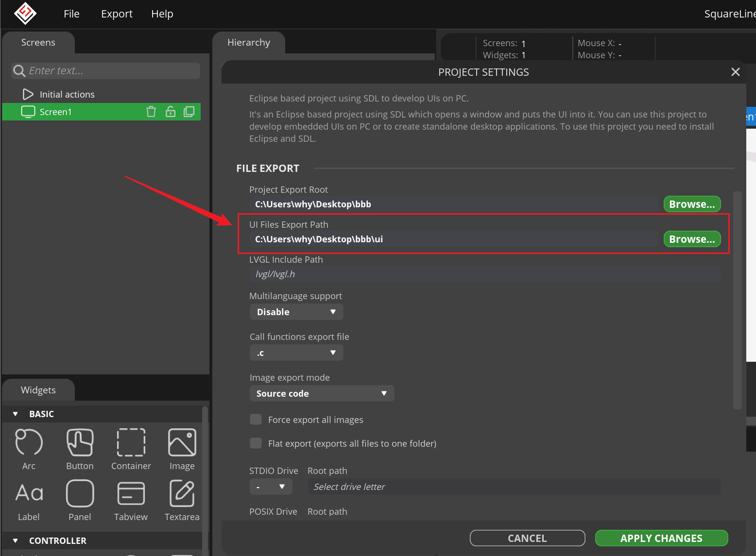
Task: Open the Multilanguage support dropdown
Action: [x=296, y=312]
